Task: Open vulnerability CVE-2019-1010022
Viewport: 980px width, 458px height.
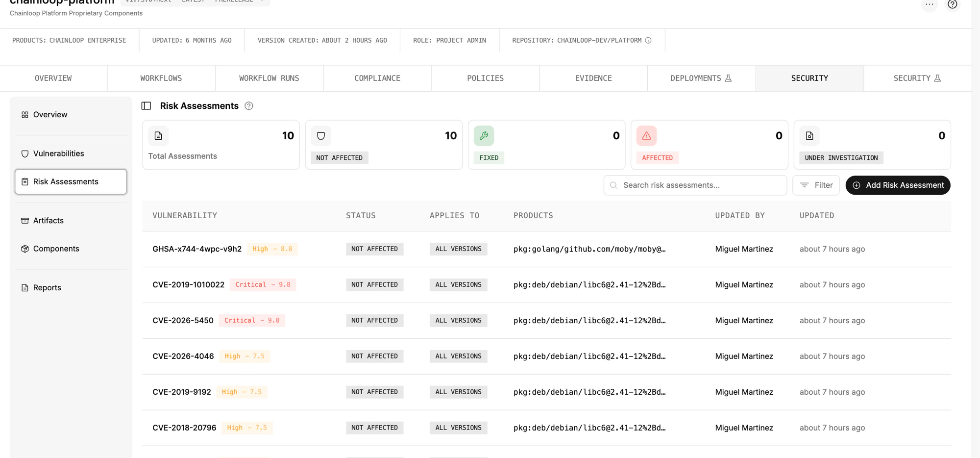Action: [189, 285]
